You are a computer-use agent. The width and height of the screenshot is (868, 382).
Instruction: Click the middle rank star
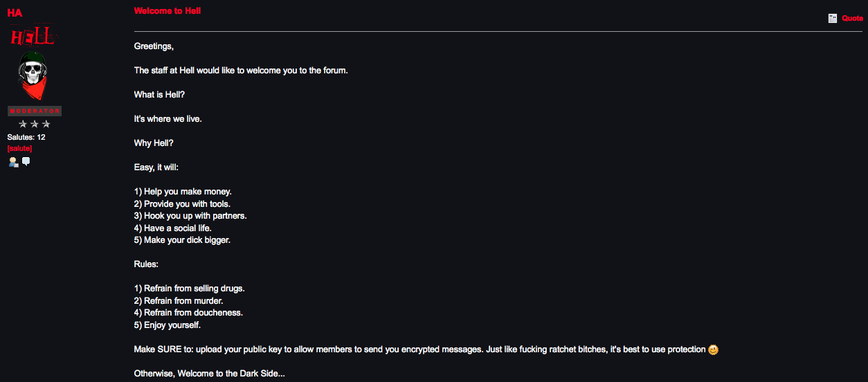35,124
